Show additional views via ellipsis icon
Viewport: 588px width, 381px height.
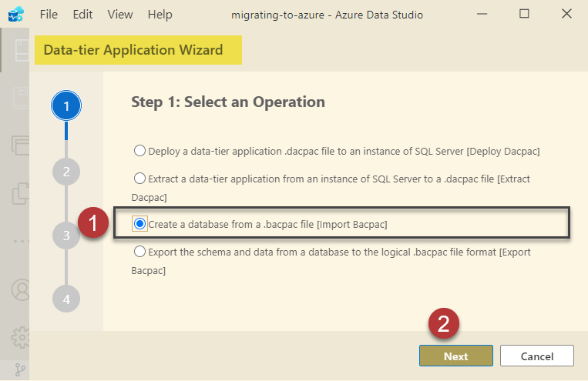(x=18, y=240)
